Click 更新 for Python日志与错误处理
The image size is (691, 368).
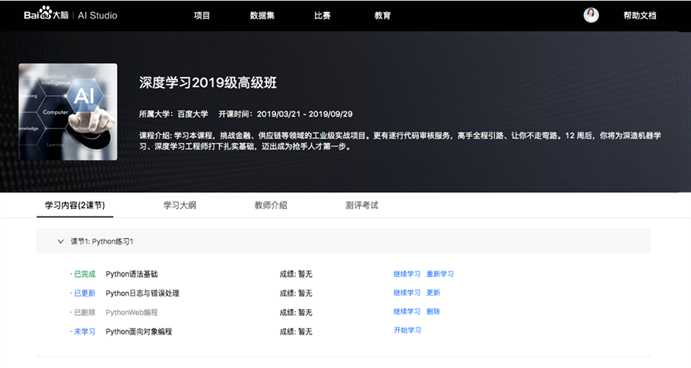(x=433, y=293)
